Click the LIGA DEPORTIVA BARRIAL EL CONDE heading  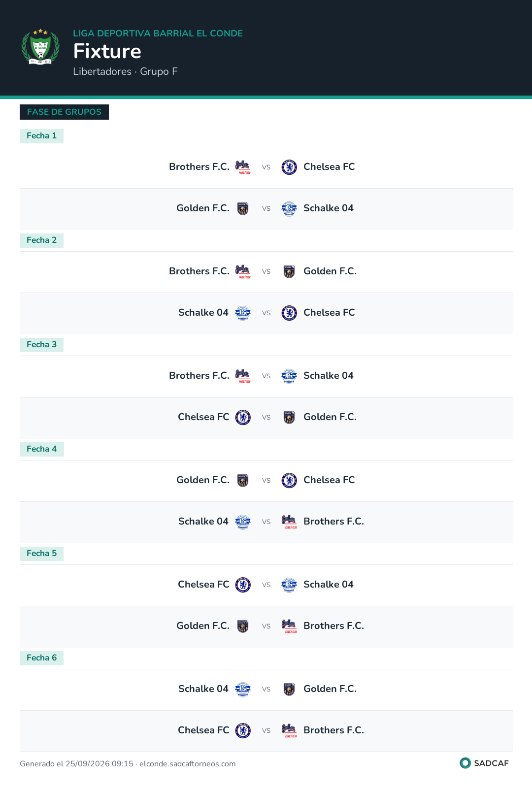click(x=158, y=33)
